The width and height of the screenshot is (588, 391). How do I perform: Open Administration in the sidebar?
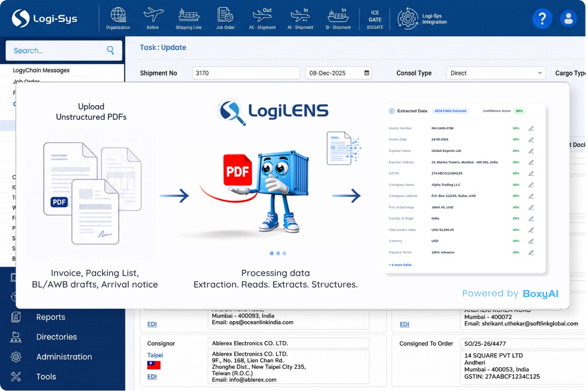tap(64, 357)
